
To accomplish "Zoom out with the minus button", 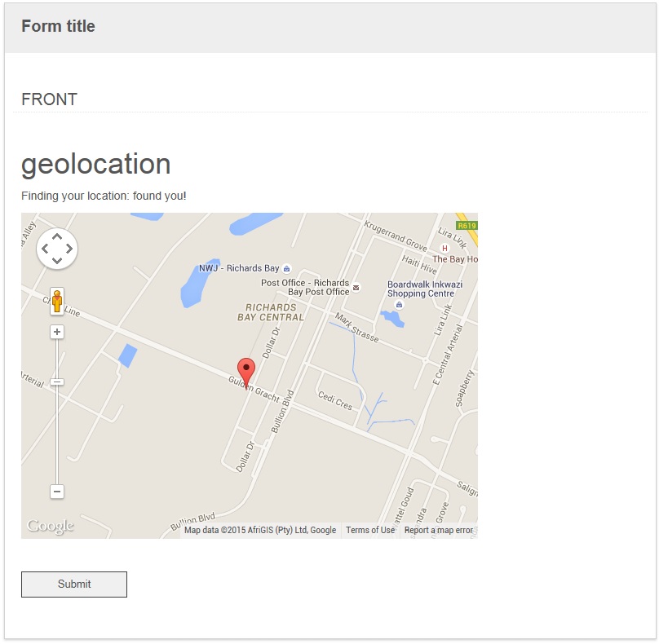I will [x=57, y=492].
